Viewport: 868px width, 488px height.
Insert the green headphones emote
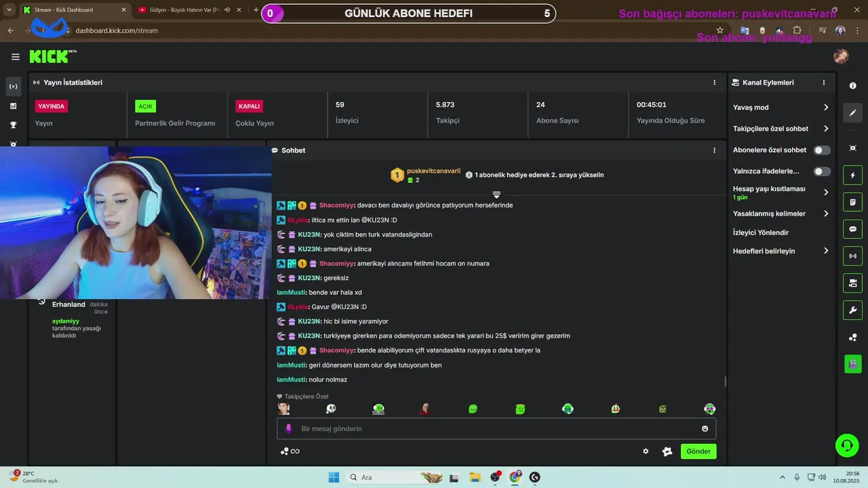(568, 409)
